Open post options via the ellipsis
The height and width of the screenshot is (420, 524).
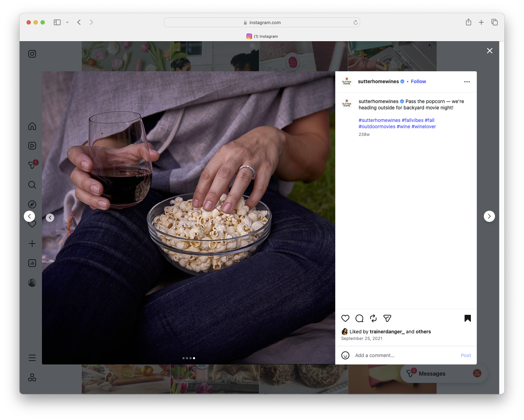tap(467, 81)
